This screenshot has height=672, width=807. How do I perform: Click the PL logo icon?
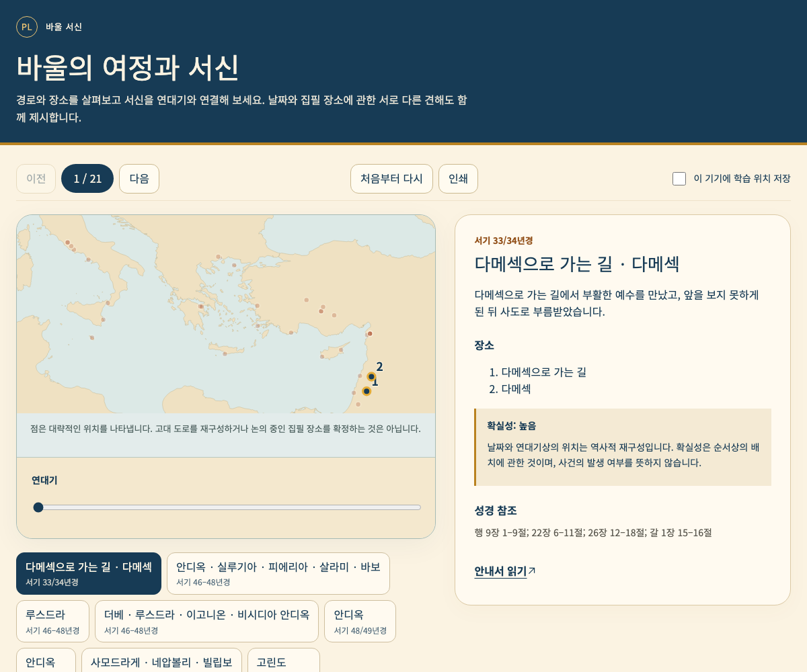pyautogui.click(x=27, y=27)
